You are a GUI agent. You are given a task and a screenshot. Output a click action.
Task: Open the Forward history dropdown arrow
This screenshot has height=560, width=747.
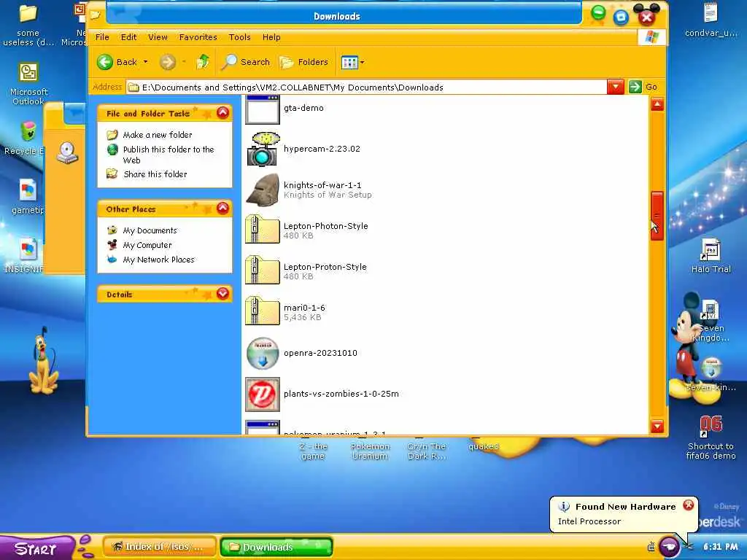click(x=184, y=62)
